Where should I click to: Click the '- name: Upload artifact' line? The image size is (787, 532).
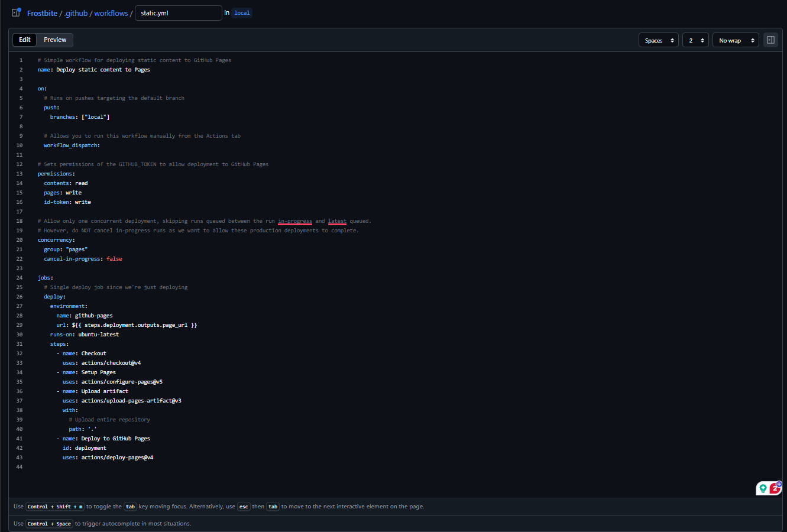click(x=92, y=391)
